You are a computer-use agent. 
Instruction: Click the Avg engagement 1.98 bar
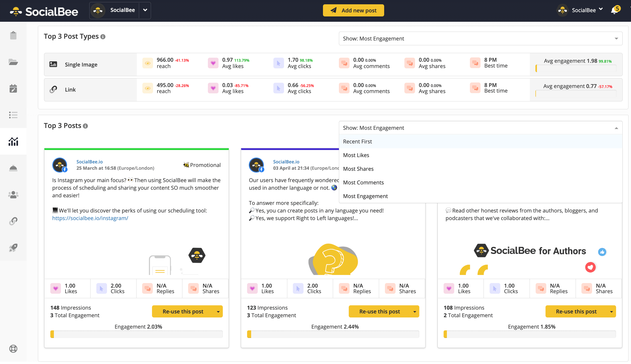click(576, 69)
